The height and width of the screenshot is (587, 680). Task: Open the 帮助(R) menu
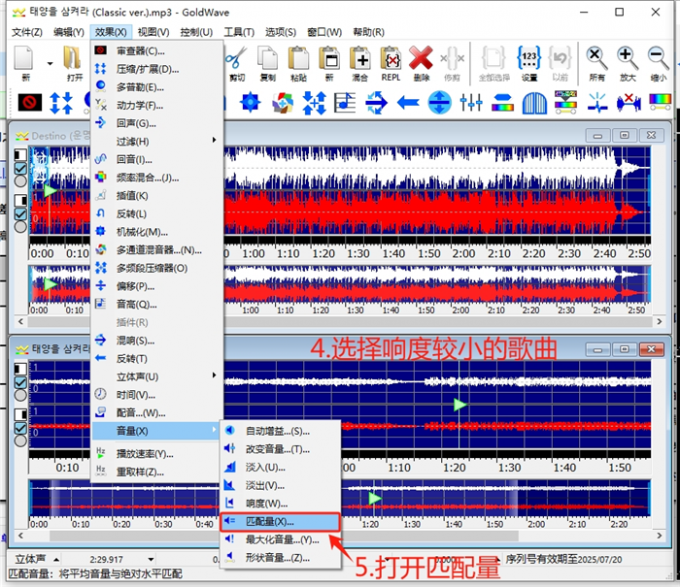(x=368, y=32)
